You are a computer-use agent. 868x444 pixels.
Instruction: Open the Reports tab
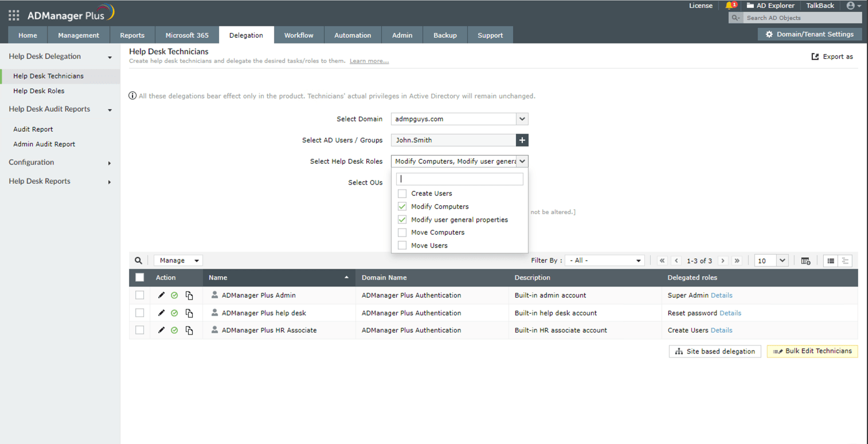pos(132,35)
